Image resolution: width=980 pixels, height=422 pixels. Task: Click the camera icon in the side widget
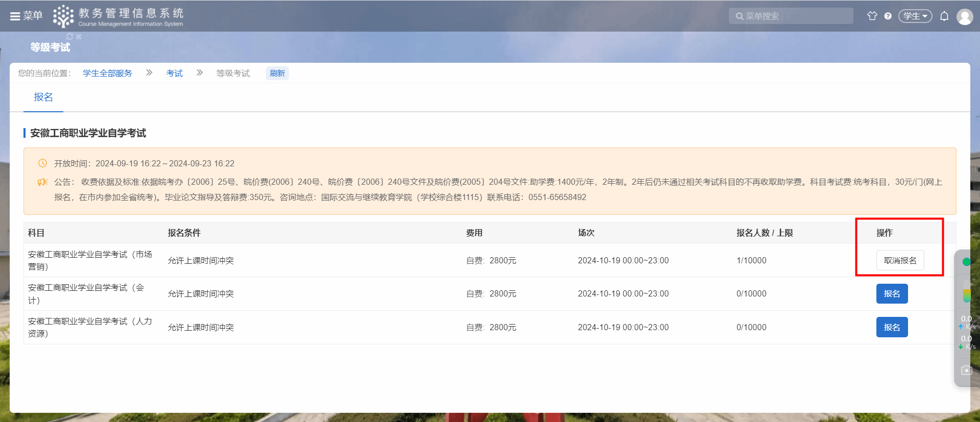[966, 370]
